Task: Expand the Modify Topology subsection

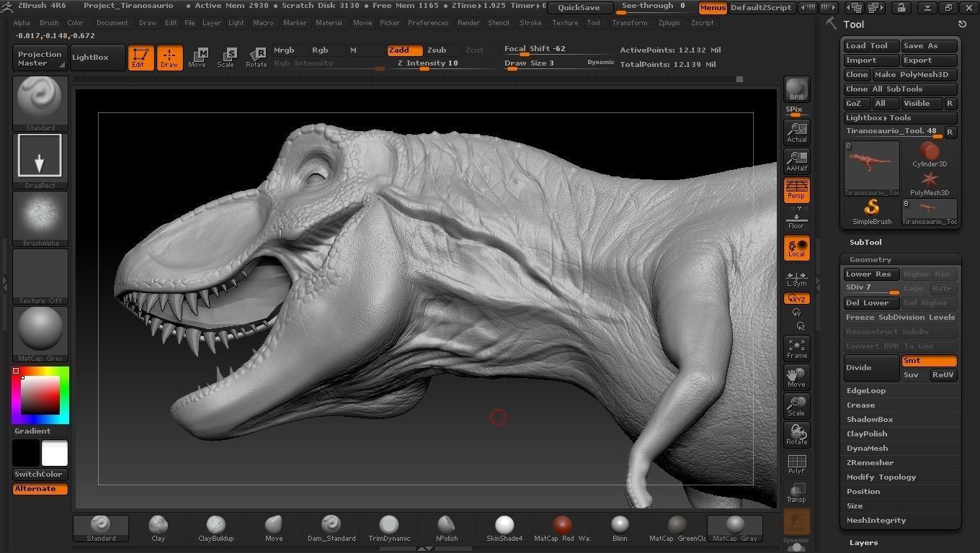Action: (881, 477)
